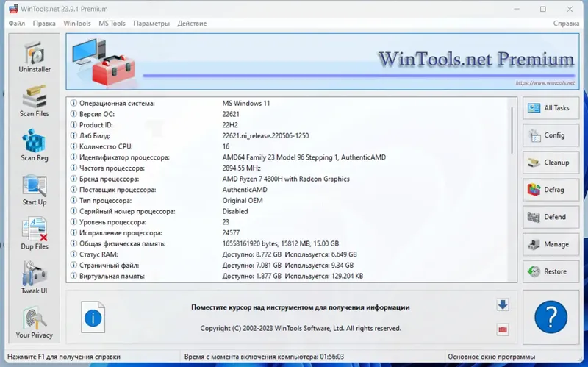Click the small red toolbox icon
Viewport: 588px width, 367px height.
tap(503, 329)
